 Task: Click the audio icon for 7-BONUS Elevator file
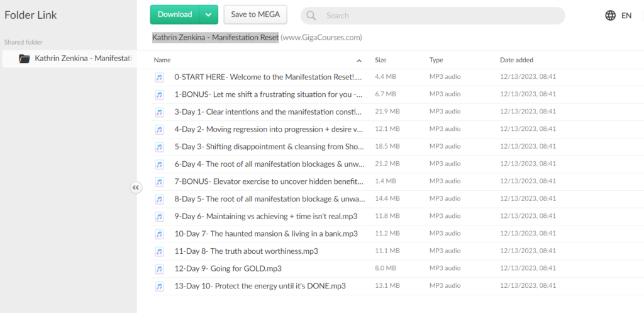(x=160, y=181)
